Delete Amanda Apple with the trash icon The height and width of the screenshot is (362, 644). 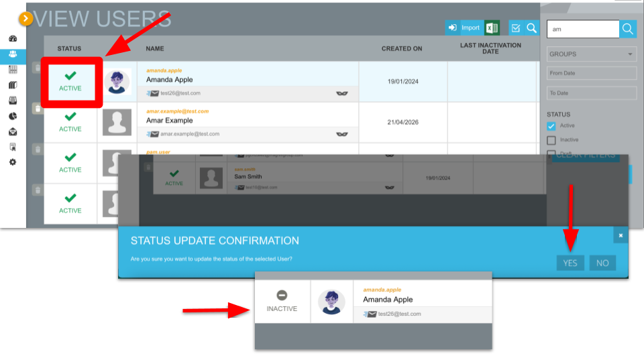(38, 68)
